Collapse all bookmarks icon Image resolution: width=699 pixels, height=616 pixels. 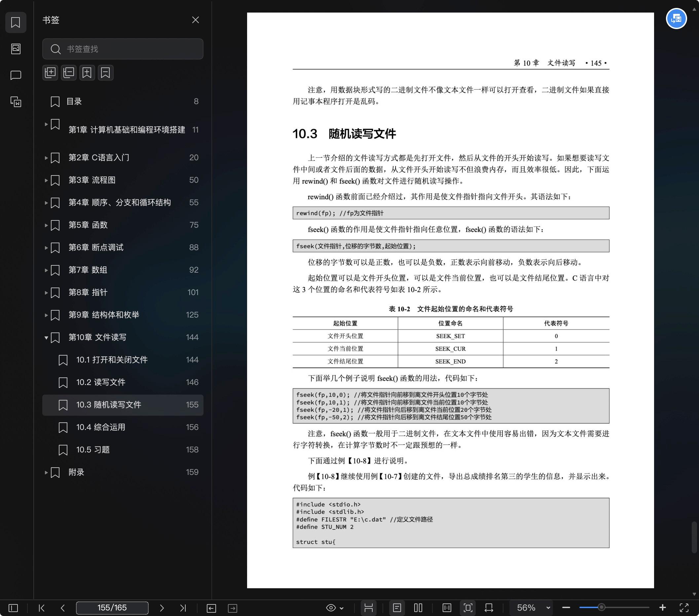(x=69, y=72)
